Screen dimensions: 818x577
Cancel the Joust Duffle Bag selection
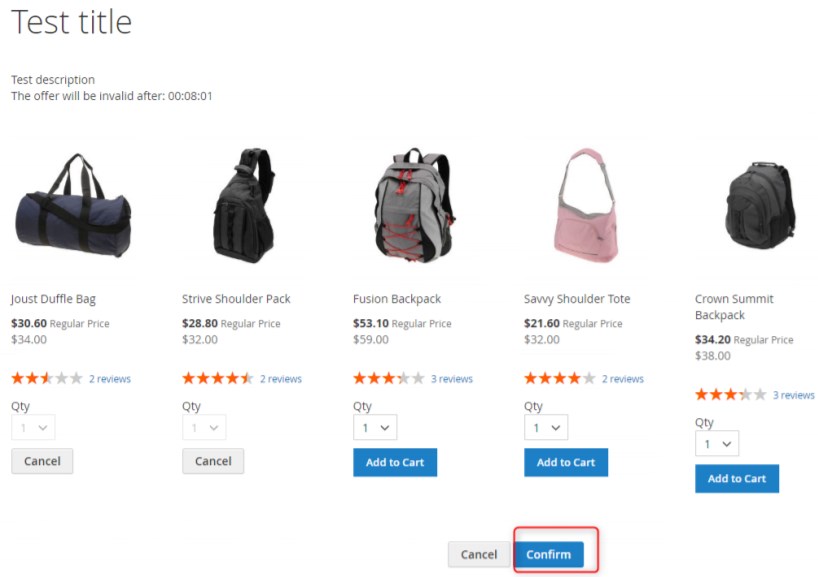pyautogui.click(x=42, y=461)
